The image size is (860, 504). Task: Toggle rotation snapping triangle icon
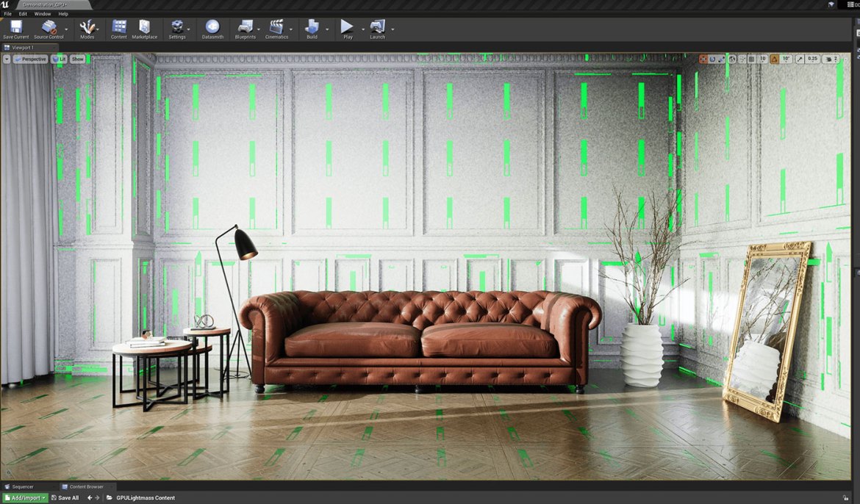coord(774,59)
